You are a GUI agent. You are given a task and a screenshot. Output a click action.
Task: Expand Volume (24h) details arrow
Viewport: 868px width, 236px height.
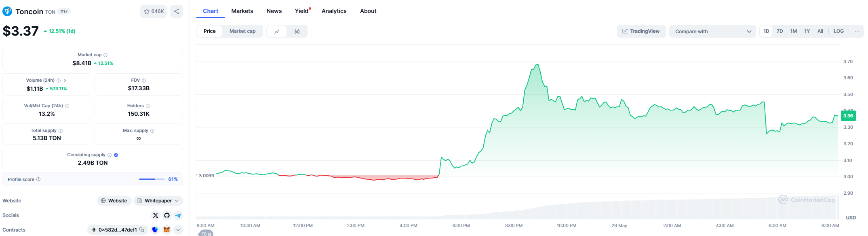coord(65,81)
